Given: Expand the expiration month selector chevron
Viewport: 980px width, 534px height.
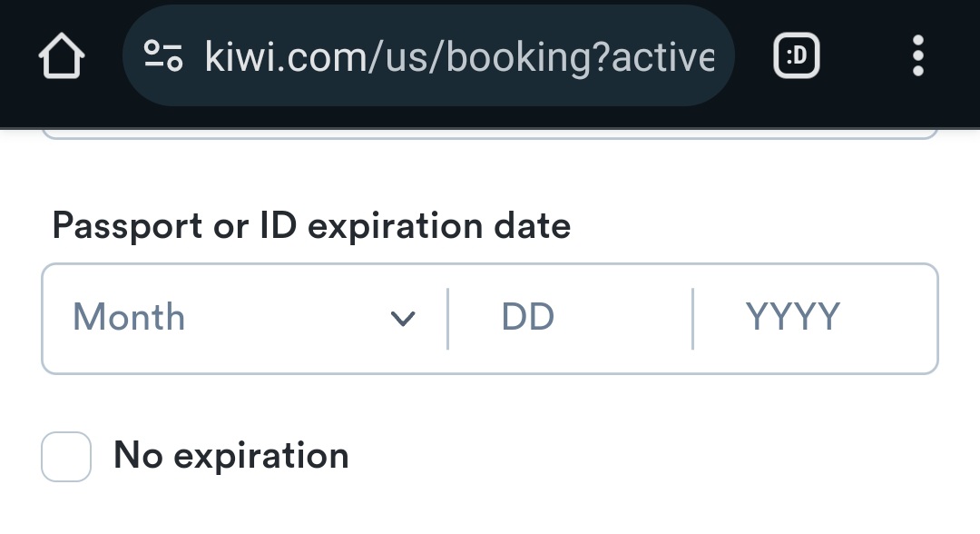Looking at the screenshot, I should point(405,318).
